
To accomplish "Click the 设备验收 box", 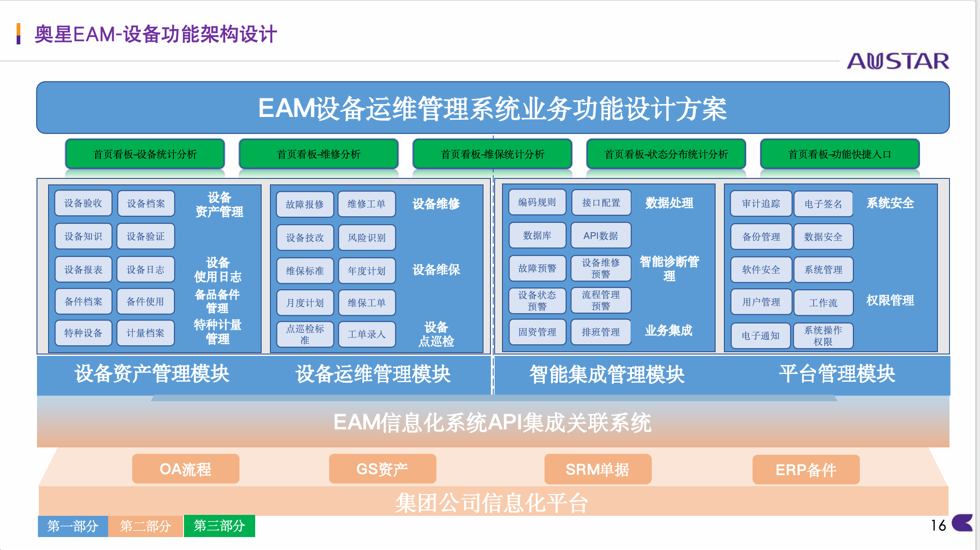I will (x=83, y=203).
